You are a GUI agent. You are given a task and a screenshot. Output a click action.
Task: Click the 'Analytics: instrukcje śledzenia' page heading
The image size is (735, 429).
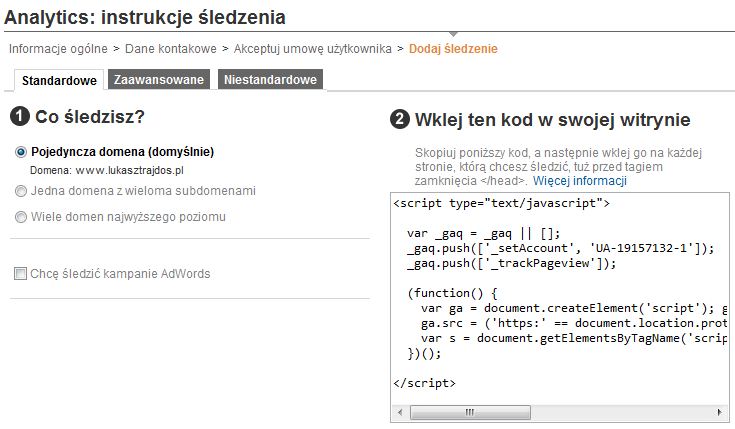[145, 18]
